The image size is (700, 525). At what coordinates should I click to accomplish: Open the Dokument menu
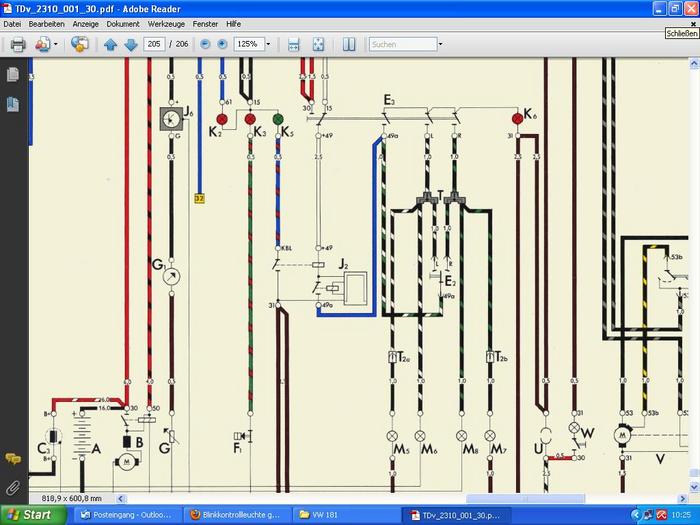pos(123,24)
